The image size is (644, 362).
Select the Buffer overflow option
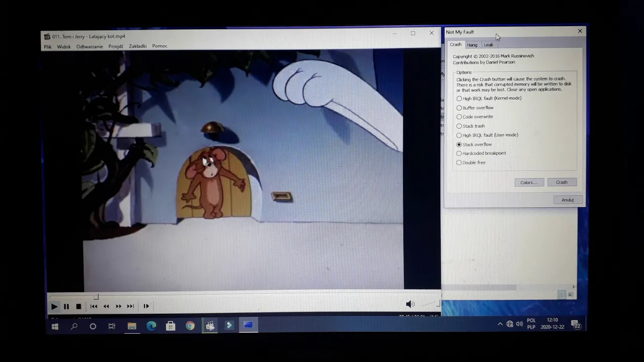(475, 108)
